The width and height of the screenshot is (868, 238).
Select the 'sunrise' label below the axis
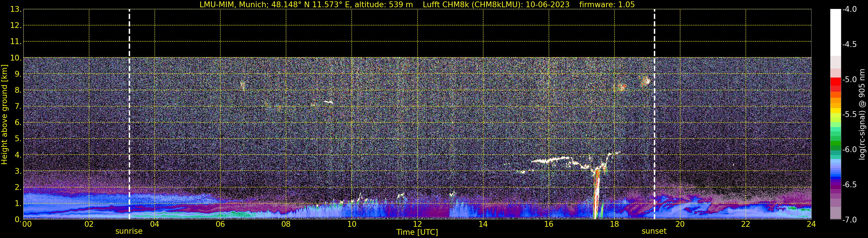(x=129, y=231)
